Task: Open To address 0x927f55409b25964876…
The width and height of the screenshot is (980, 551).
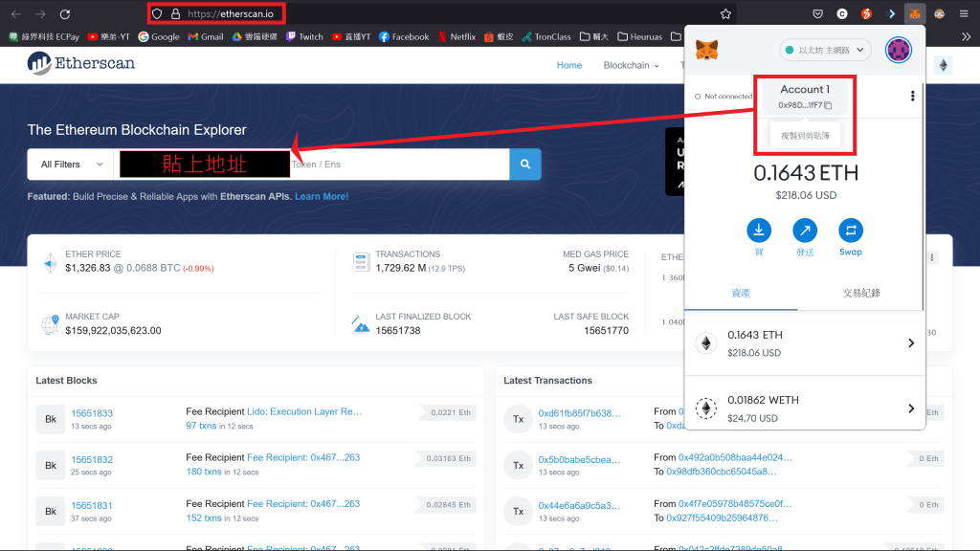Action: point(722,518)
